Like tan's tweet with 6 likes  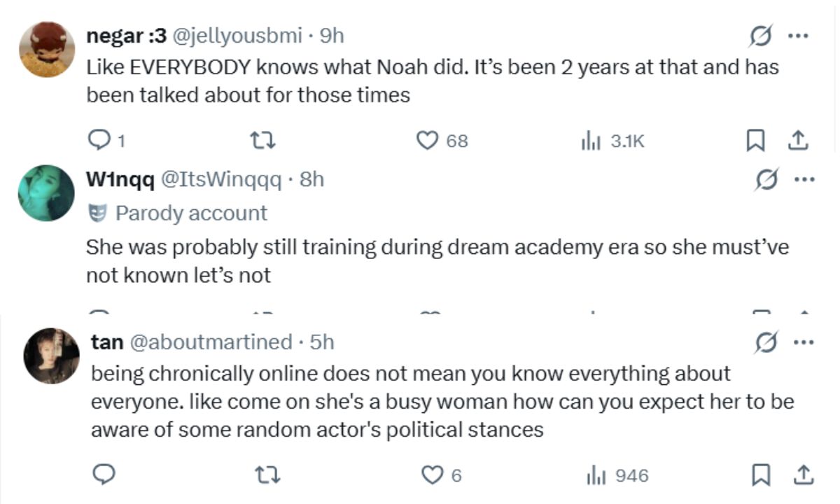coord(431,475)
